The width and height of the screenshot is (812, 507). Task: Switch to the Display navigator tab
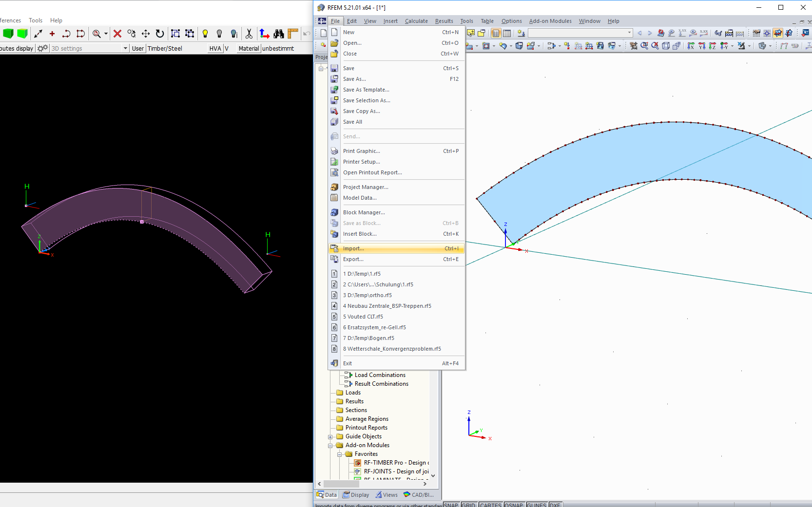point(356,495)
